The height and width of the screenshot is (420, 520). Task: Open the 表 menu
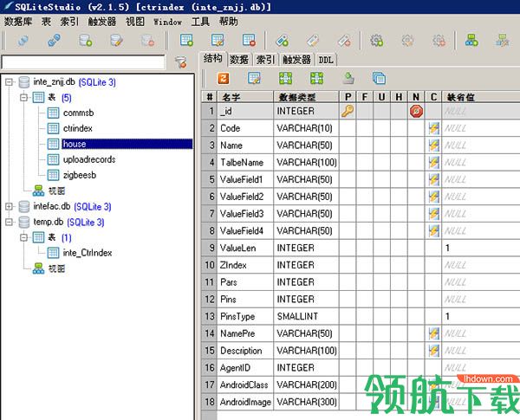tap(46, 22)
